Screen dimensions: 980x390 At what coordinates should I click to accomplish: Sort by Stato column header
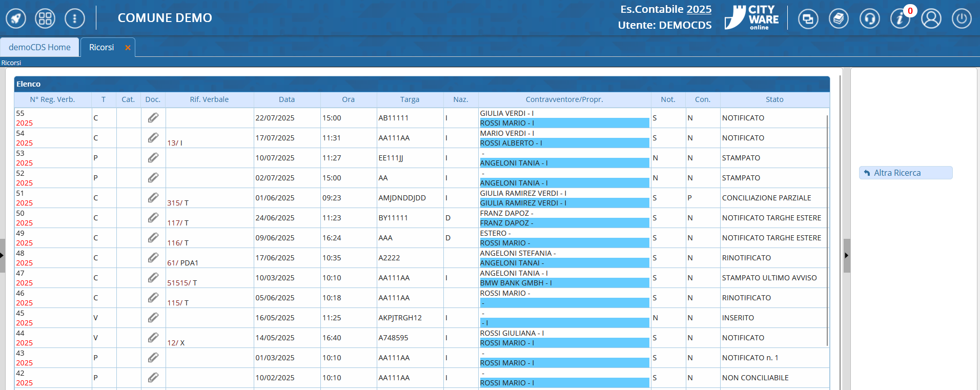pyautogui.click(x=774, y=99)
